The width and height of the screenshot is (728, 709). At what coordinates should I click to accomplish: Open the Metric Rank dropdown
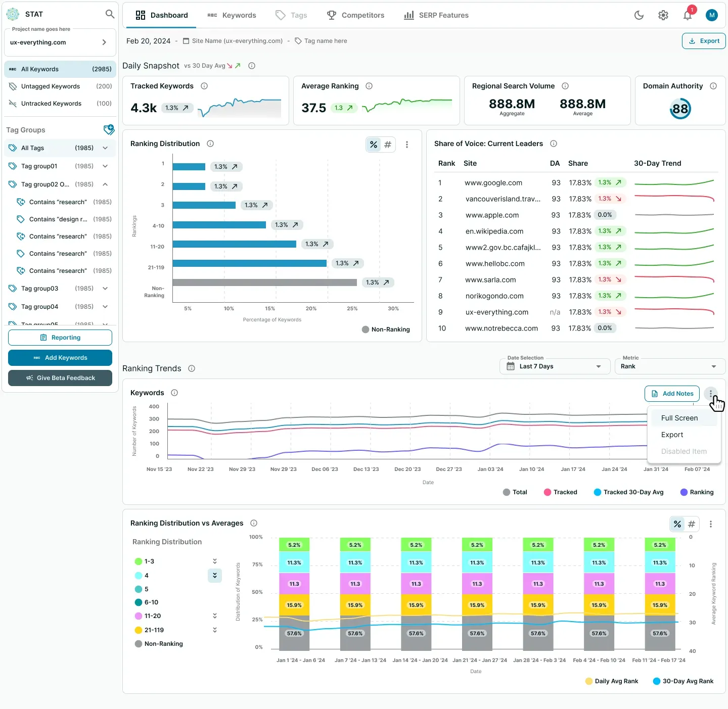click(x=670, y=366)
